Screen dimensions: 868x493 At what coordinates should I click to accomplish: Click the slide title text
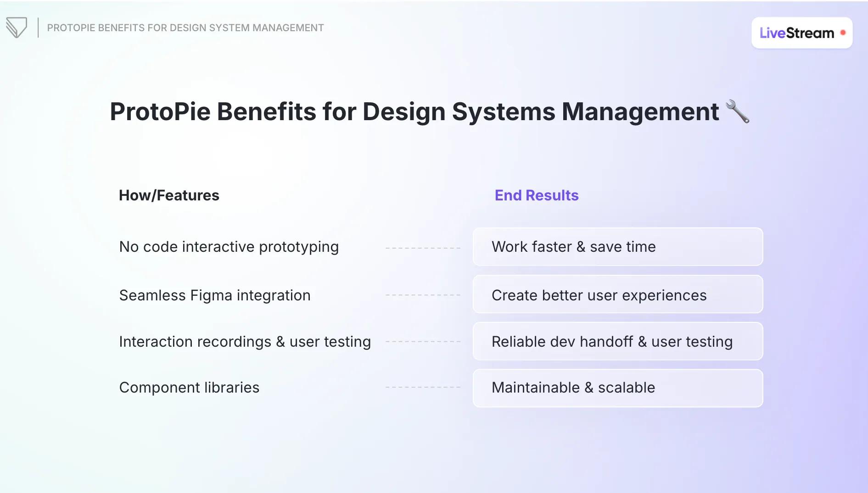point(414,111)
